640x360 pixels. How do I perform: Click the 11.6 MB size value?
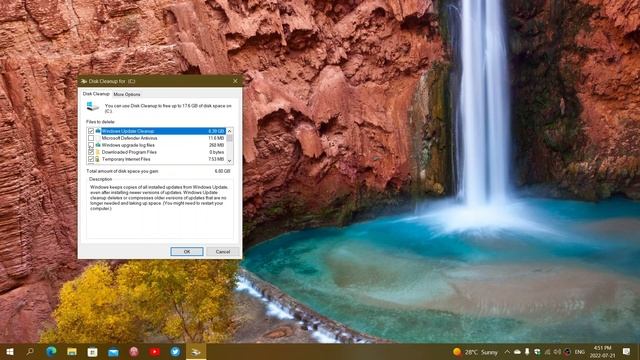click(216, 138)
